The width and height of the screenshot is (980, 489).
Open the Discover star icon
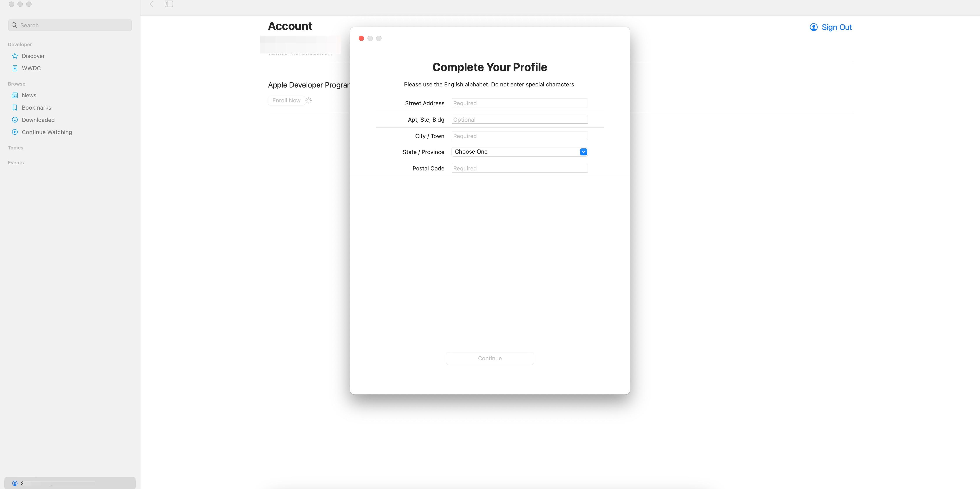point(15,56)
